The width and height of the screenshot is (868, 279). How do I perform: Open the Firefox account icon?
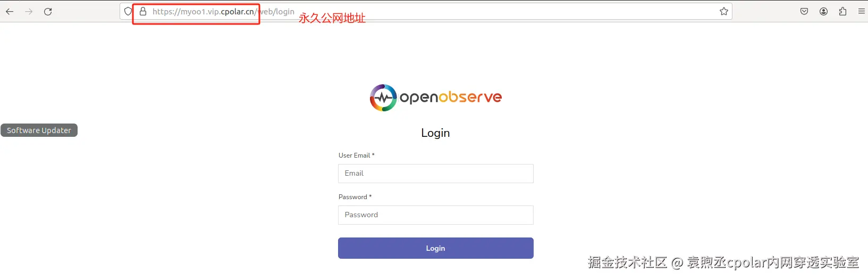point(823,11)
